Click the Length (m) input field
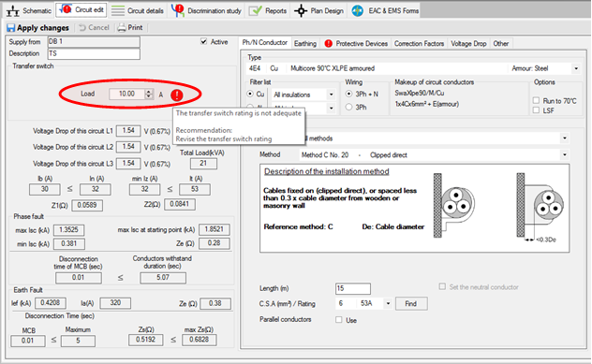This screenshot has width=592, height=364. 352,288
